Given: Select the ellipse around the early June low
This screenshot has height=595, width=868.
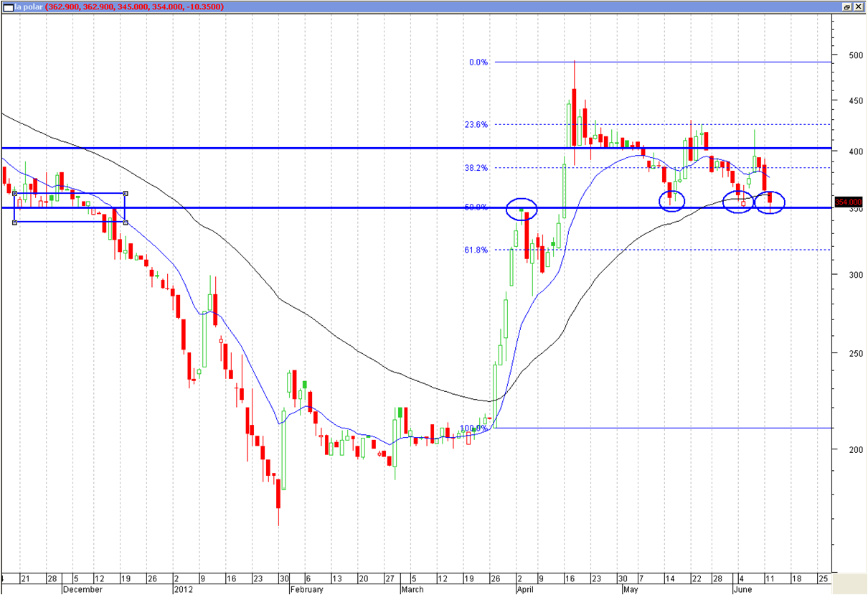Looking at the screenshot, I should (738, 202).
